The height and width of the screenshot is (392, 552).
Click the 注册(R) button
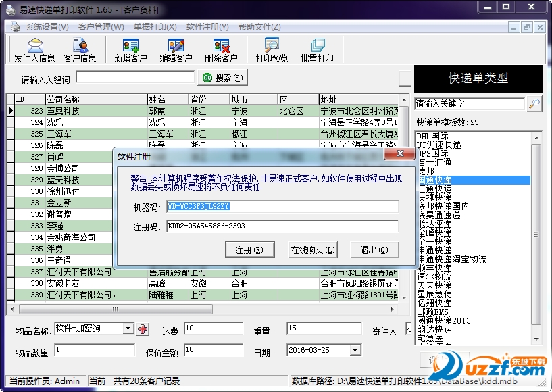coord(249,249)
